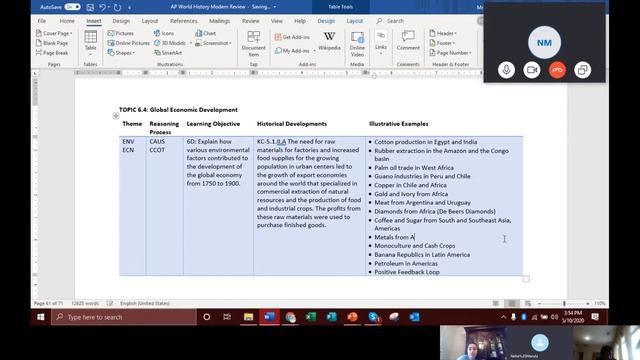Image resolution: width=640 pixels, height=360 pixels.
Task: Toggle the AutoSave switch
Action: click(x=72, y=7)
